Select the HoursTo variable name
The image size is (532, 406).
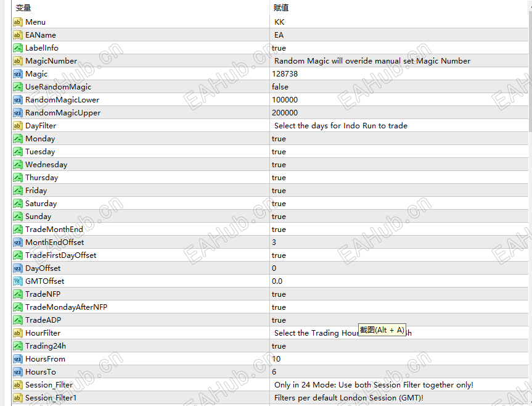pyautogui.click(x=40, y=372)
